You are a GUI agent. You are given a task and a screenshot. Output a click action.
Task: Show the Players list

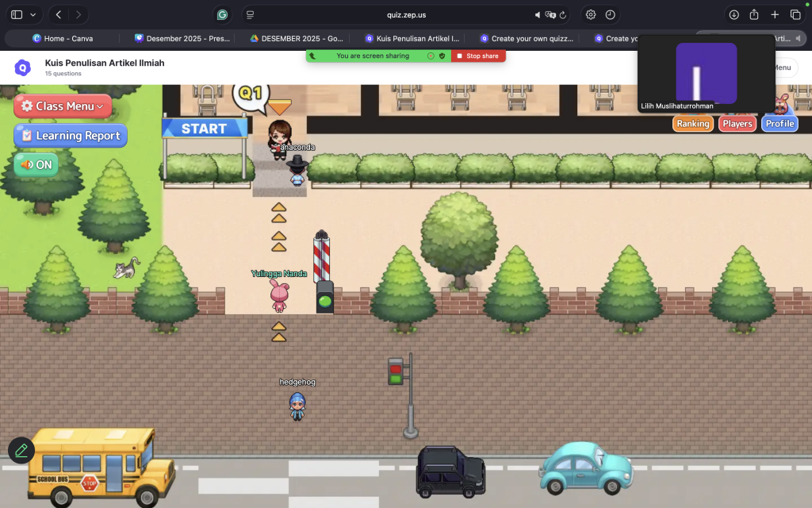(x=737, y=124)
